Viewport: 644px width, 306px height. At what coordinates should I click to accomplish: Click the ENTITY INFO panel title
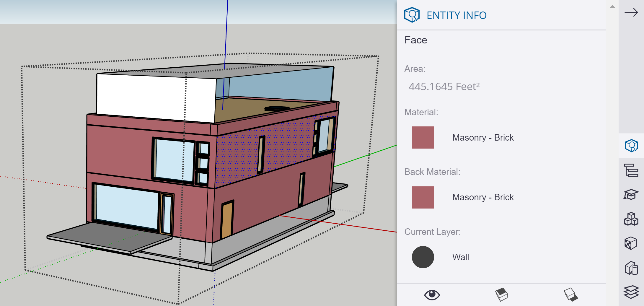click(456, 15)
